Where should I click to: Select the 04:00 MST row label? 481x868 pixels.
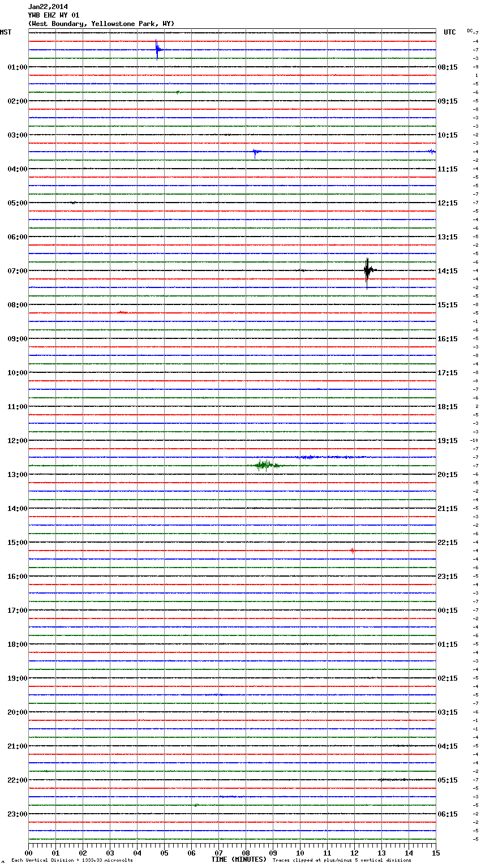click(x=17, y=169)
